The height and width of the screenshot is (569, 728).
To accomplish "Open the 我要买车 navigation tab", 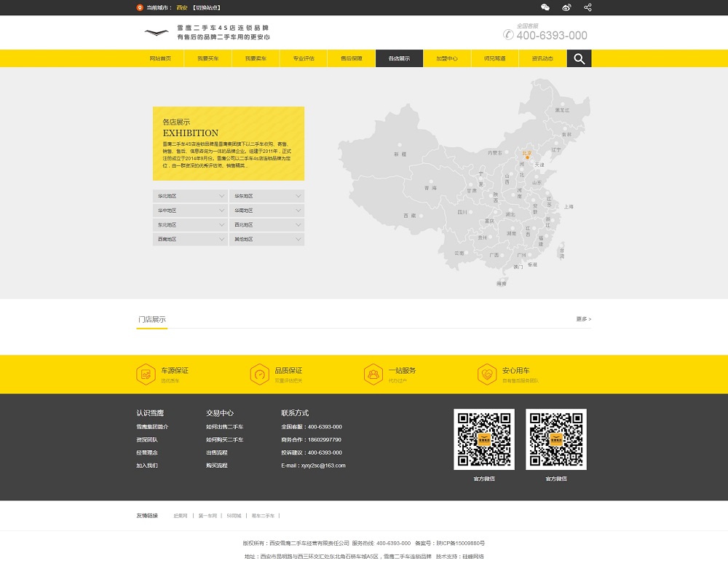I will pos(207,58).
